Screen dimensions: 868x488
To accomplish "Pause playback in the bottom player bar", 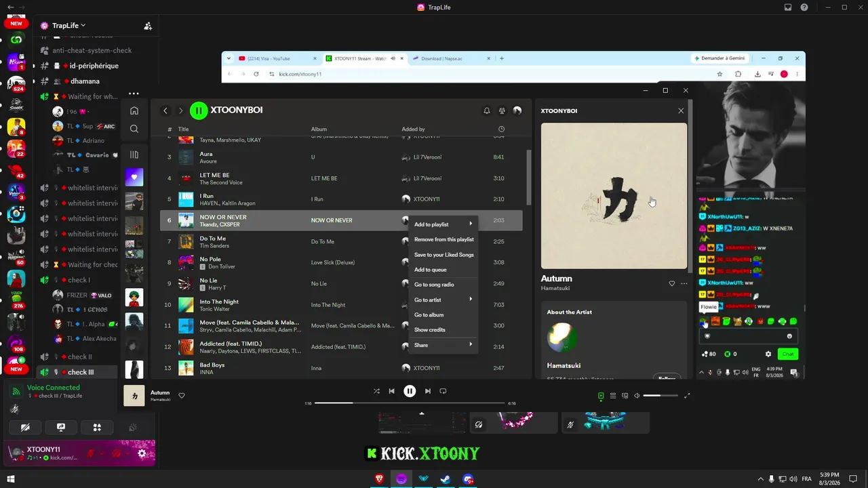I will coord(410,391).
